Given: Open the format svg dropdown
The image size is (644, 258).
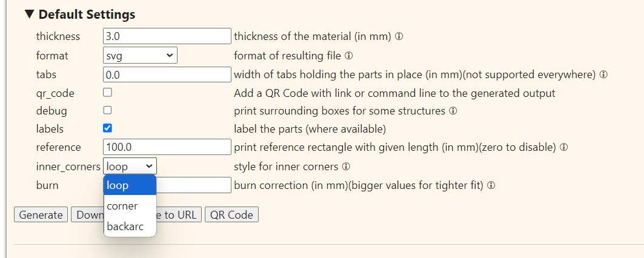Looking at the screenshot, I should point(140,56).
